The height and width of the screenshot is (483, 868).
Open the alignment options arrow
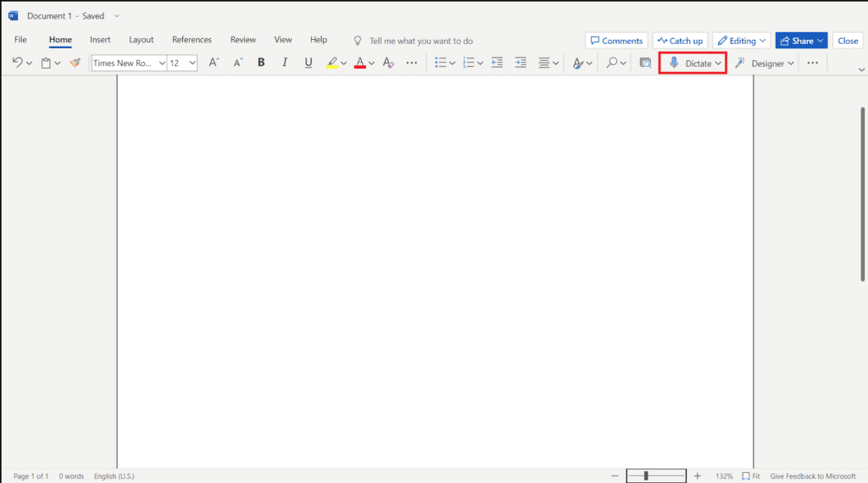coord(556,64)
